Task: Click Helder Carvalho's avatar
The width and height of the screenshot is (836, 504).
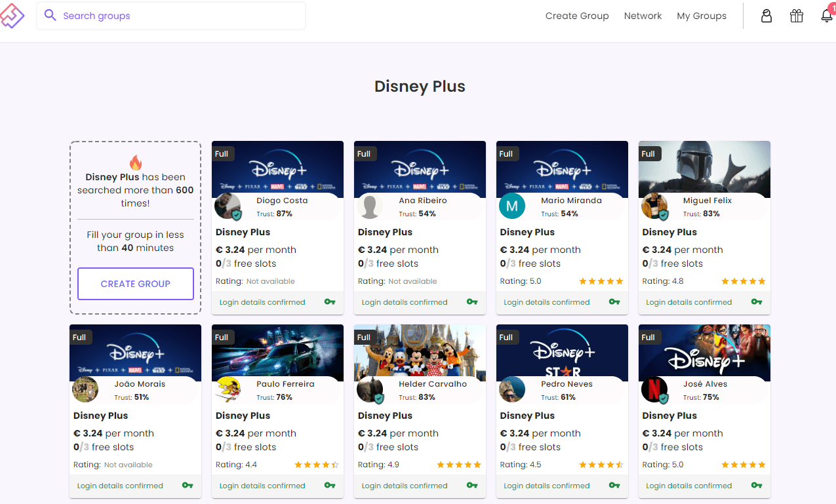Action: pos(370,389)
